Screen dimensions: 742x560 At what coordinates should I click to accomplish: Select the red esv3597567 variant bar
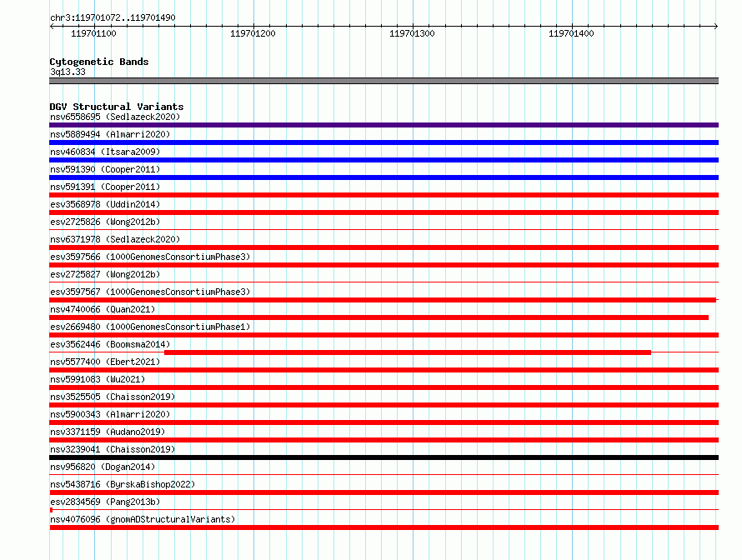click(x=383, y=300)
